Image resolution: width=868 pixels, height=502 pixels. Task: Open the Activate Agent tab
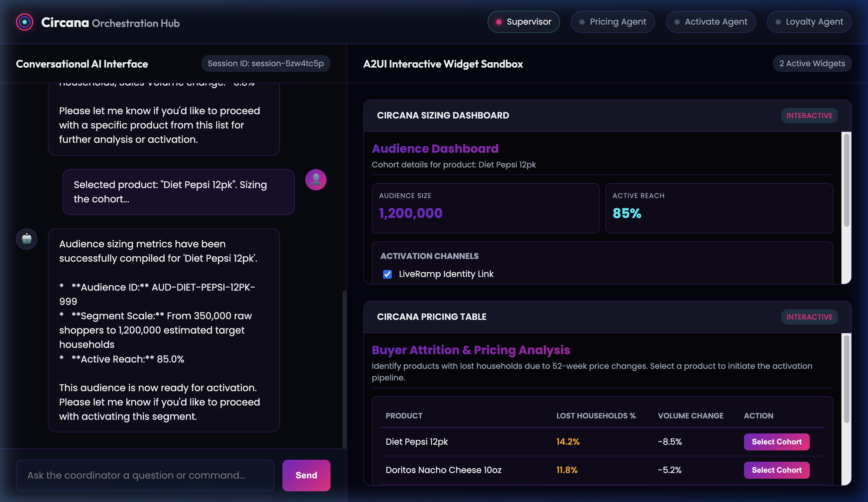[x=711, y=22]
